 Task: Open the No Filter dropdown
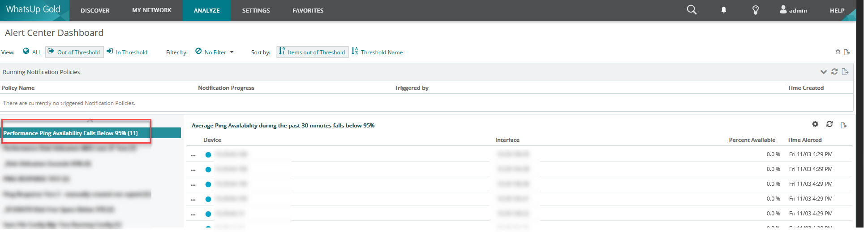(215, 52)
